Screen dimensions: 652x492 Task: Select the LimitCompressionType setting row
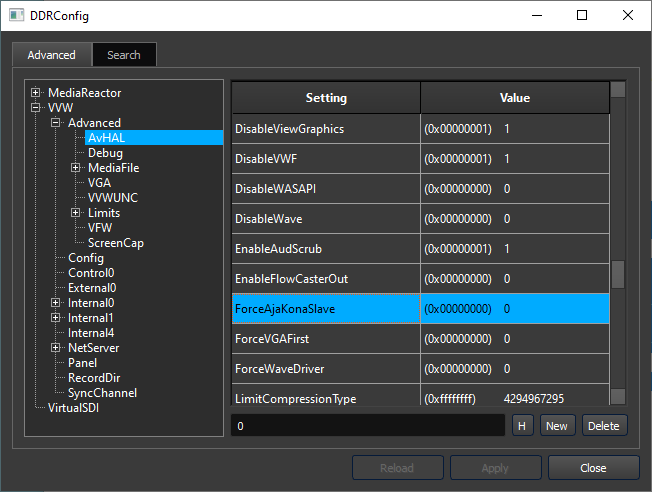[x=420, y=395]
